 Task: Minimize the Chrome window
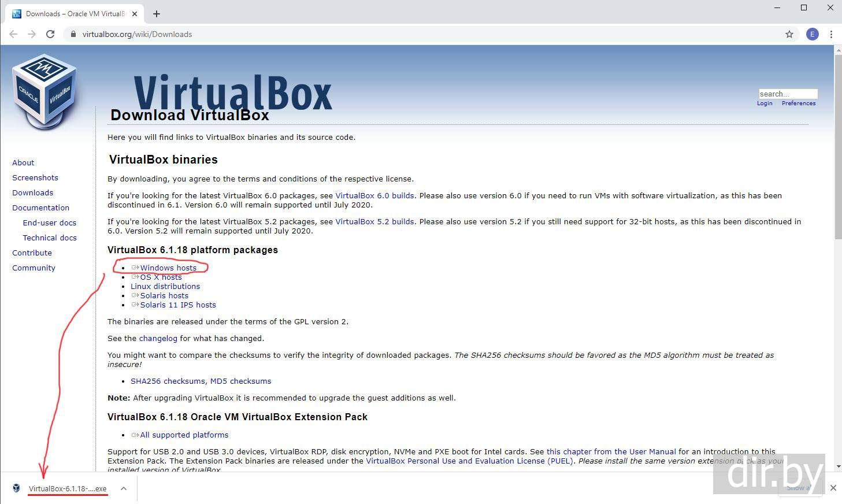click(777, 8)
